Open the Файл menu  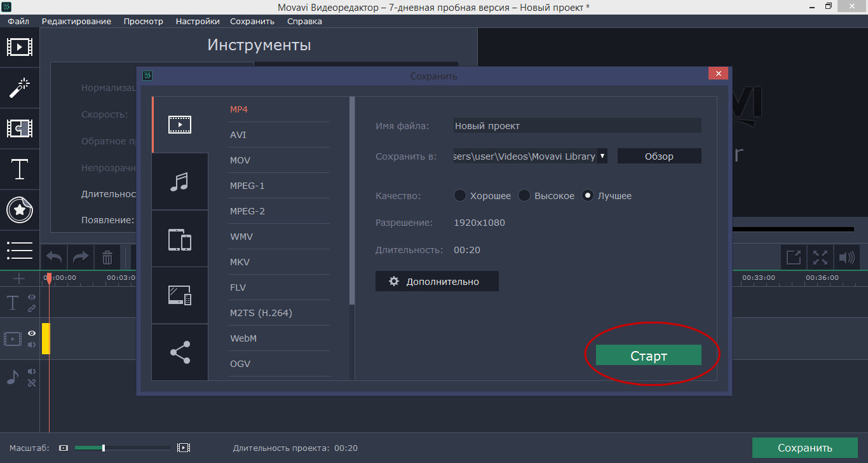(18, 21)
